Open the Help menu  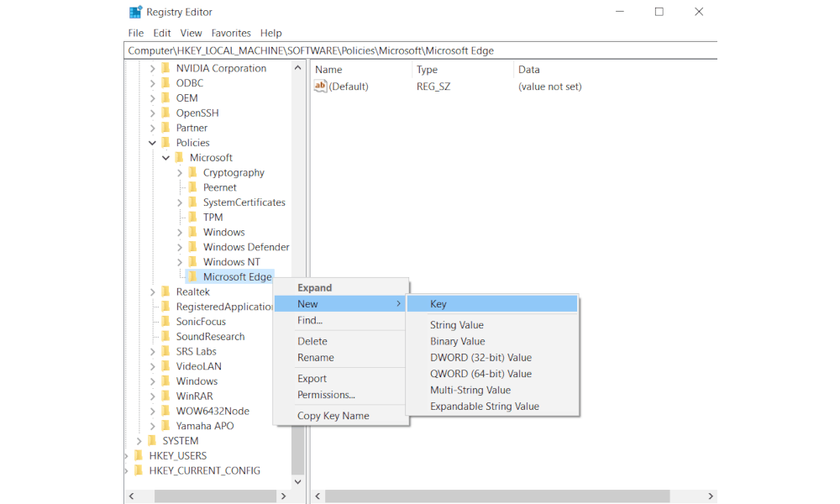pos(271,34)
